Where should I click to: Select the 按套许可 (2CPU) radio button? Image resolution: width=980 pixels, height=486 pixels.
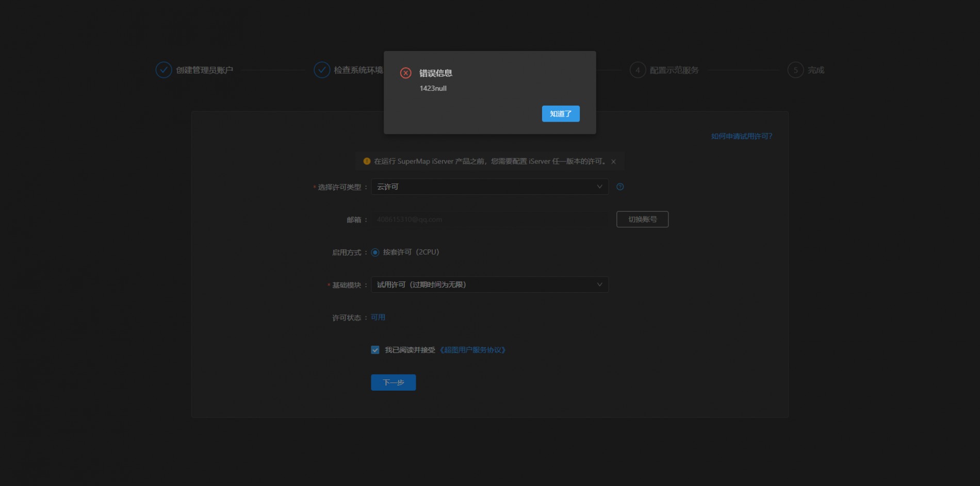375,253
